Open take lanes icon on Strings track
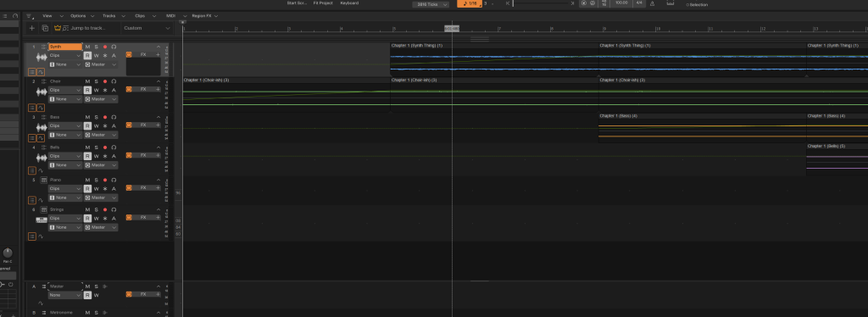 32,236
